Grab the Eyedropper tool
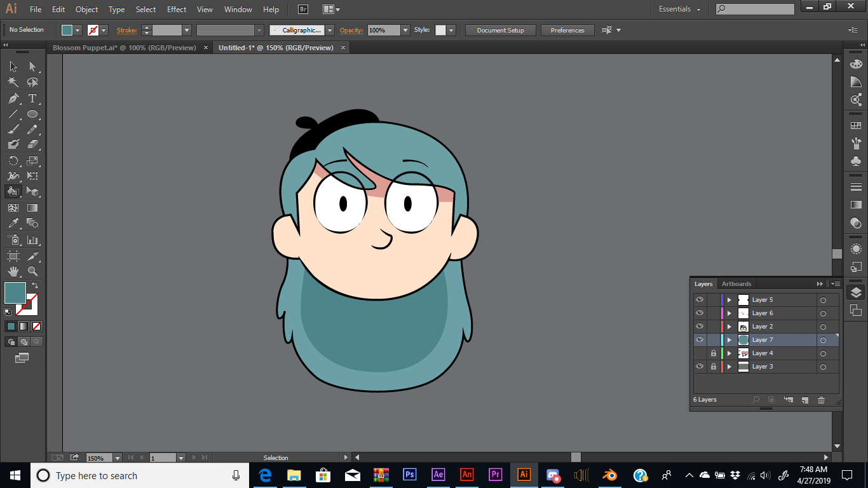This screenshot has height=488, width=868. tap(13, 224)
